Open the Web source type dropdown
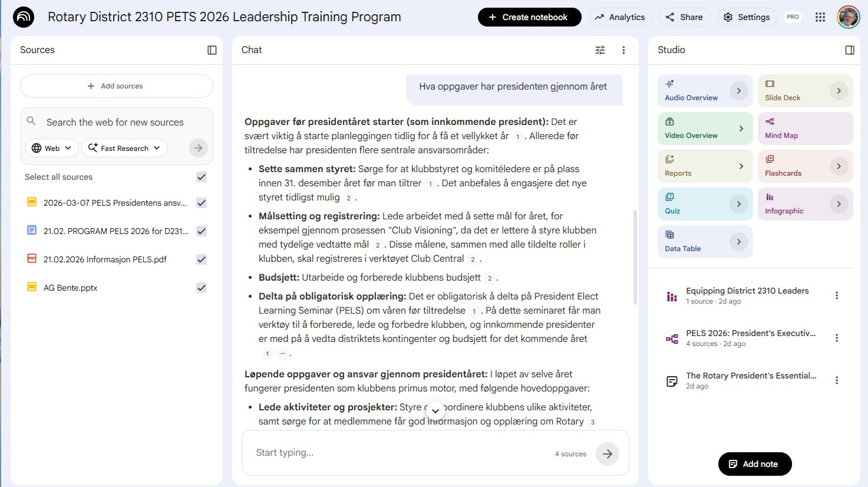 click(x=52, y=148)
